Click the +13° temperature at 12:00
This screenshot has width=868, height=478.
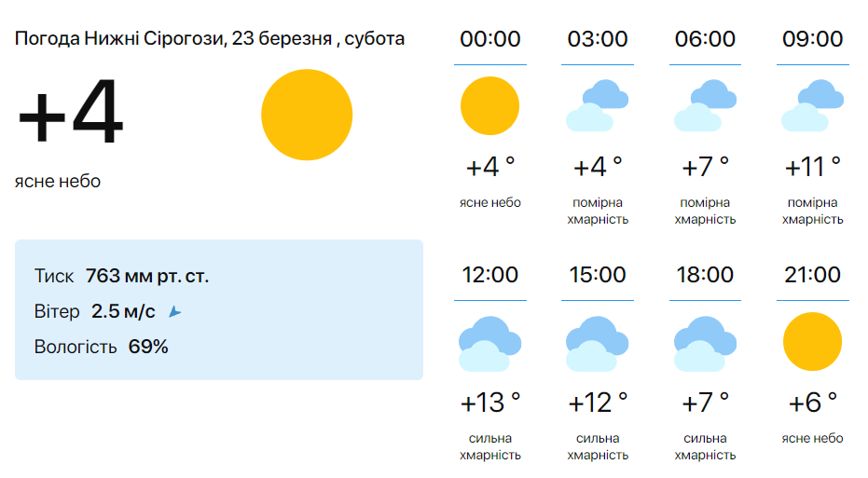click(x=490, y=403)
